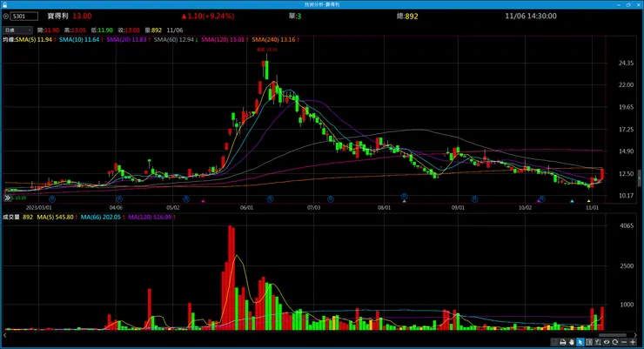Image resolution: width=644 pixels, height=349 pixels.
Task: Click the print chart icon
Action: (563, 342)
